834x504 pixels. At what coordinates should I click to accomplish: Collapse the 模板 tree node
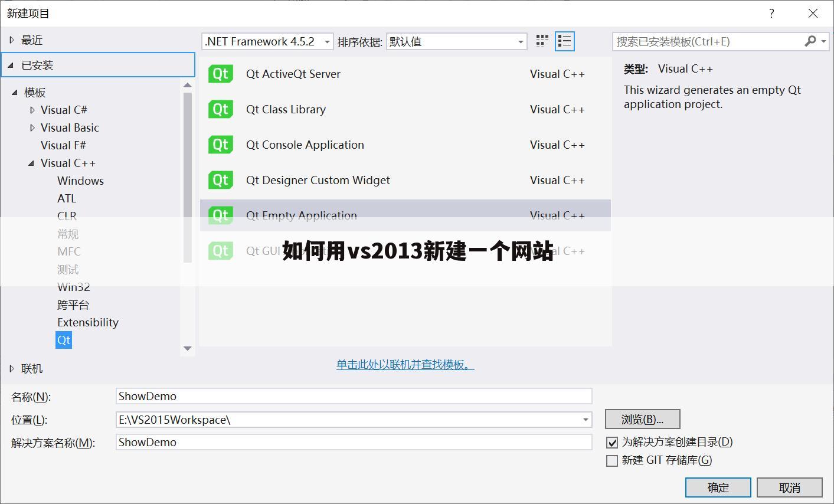(14, 92)
